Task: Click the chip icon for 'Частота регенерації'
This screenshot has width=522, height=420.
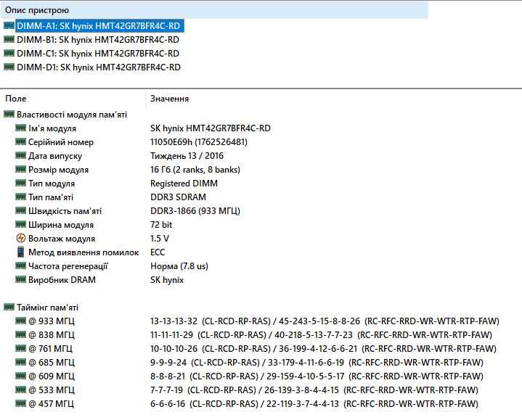Action: coord(20,265)
